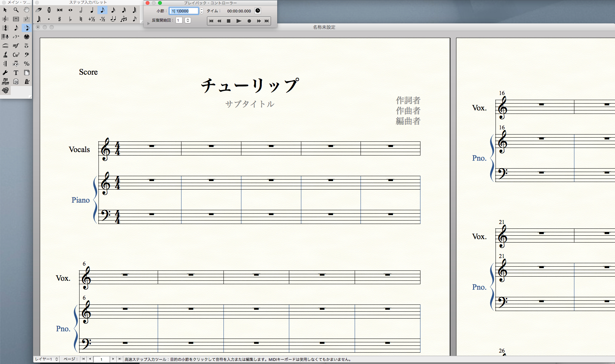Image resolution: width=615 pixels, height=364 pixels.
Task: Pick the Eraser in the step entry palette
Action: pyautogui.click(x=39, y=10)
